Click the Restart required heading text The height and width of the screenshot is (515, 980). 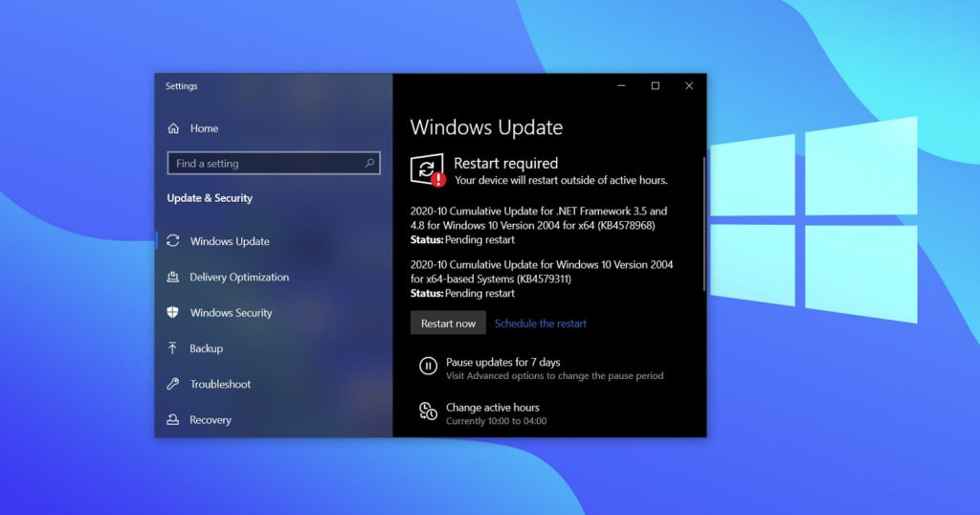(505, 163)
